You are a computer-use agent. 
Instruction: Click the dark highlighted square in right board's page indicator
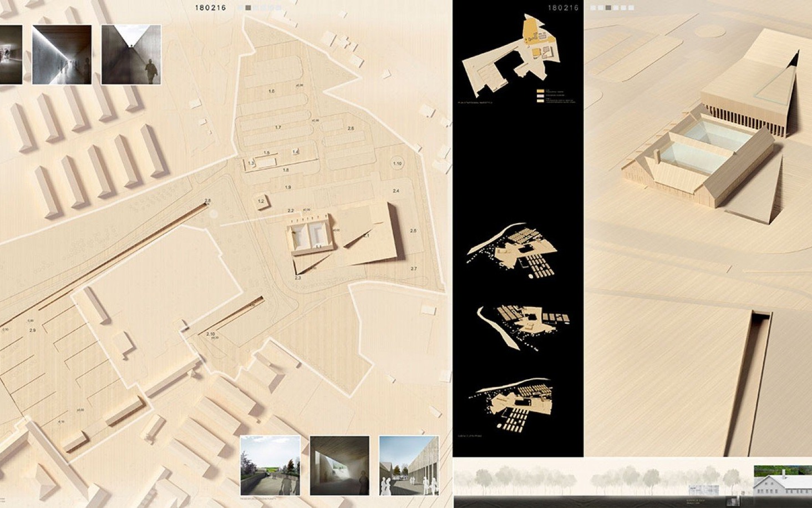[608, 8]
